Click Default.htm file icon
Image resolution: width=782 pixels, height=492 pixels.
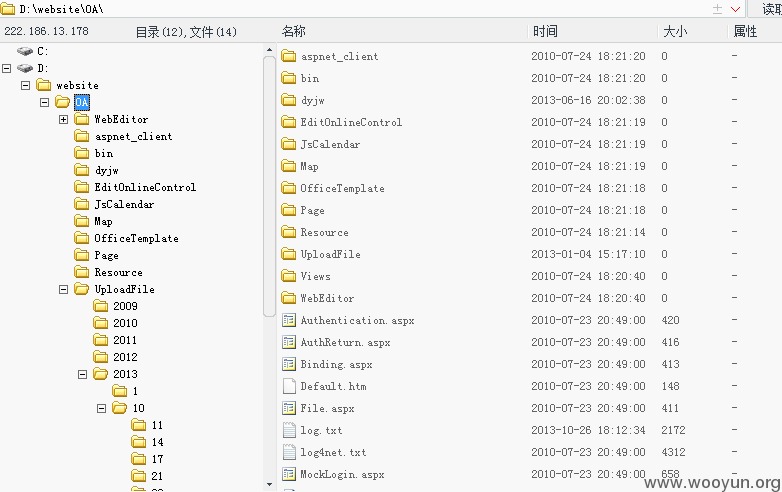(289, 386)
